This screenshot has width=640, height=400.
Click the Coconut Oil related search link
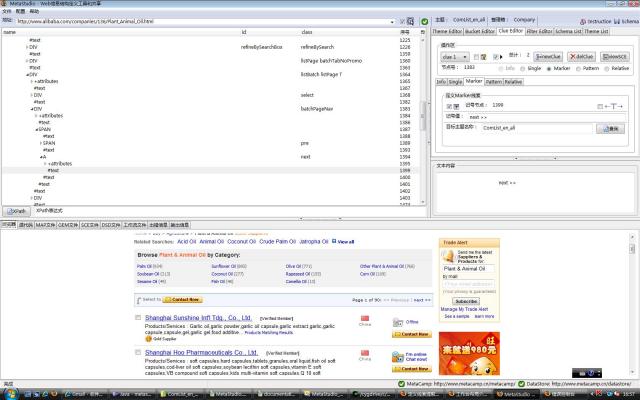point(241,242)
